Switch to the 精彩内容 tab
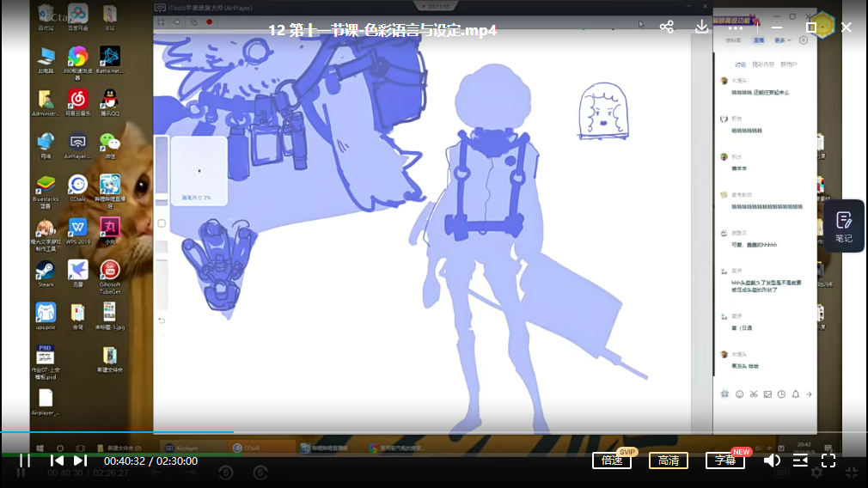 pyautogui.click(x=763, y=64)
